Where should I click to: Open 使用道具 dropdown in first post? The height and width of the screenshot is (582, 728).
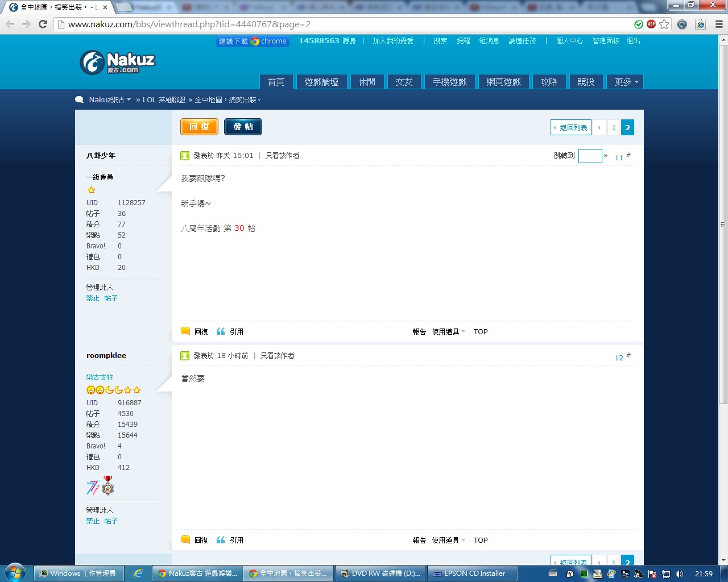click(448, 332)
